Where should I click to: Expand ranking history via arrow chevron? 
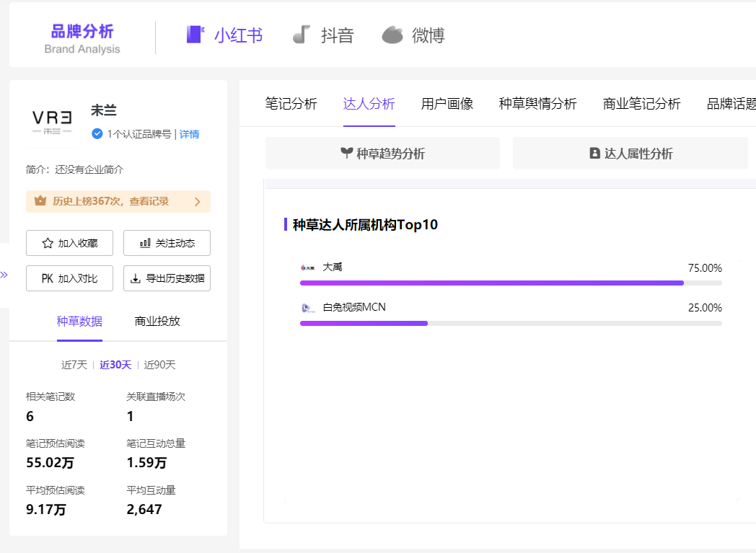point(197,201)
